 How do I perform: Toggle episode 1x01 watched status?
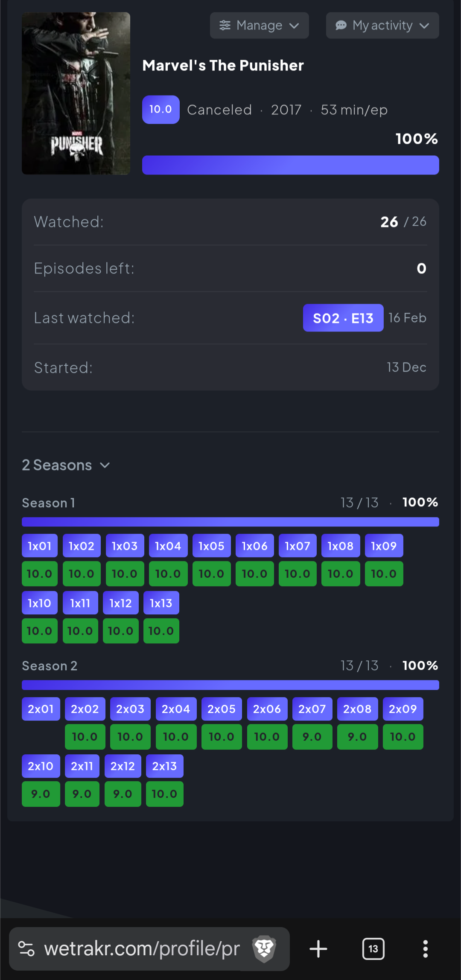pyautogui.click(x=40, y=546)
